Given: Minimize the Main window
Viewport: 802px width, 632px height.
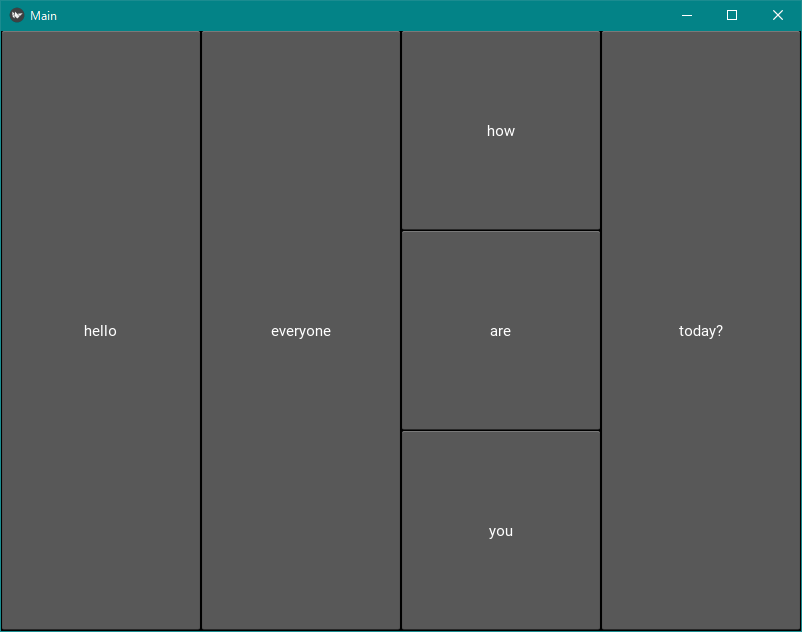Looking at the screenshot, I should tap(686, 15).
